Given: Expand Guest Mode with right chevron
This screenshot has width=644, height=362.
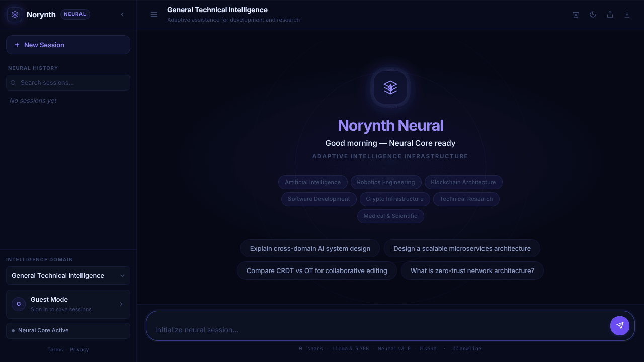Looking at the screenshot, I should pyautogui.click(x=121, y=304).
